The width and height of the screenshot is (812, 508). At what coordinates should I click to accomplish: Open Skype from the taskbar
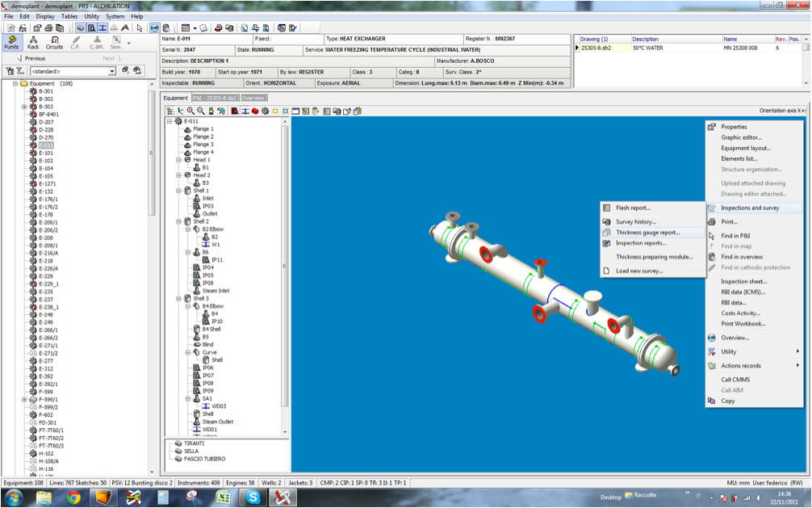(x=253, y=496)
